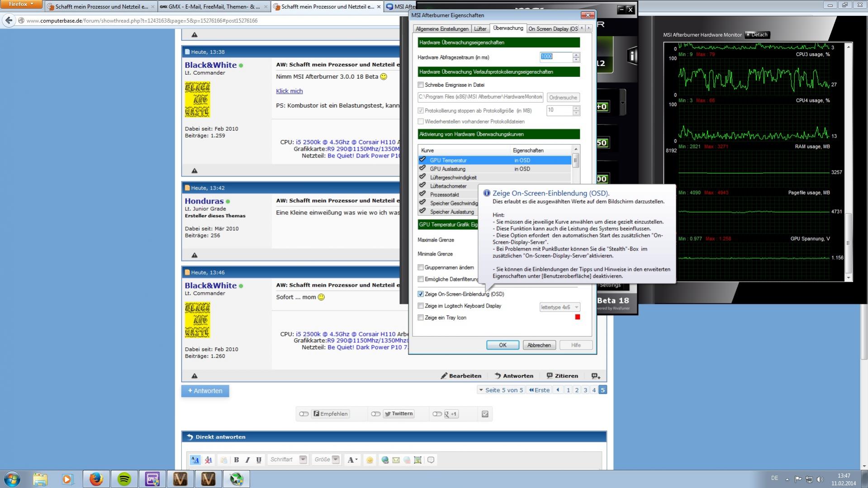Uncheck the GPU Auslastung curve checkmark

tap(422, 168)
